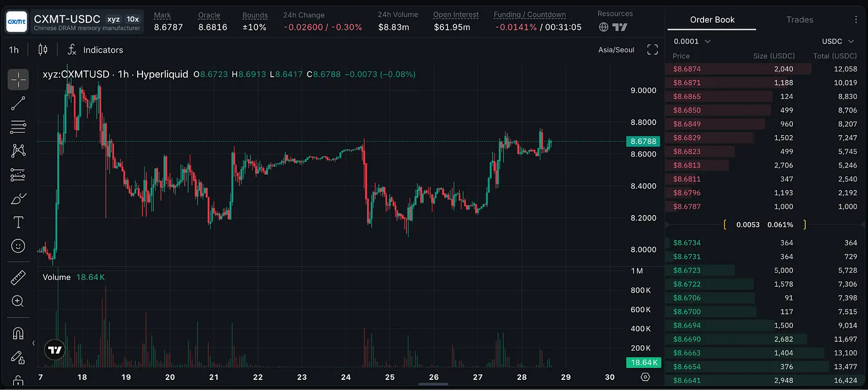Viewport: 868px width, 390px height.
Task: Open the Indicators menu
Action: 95,50
